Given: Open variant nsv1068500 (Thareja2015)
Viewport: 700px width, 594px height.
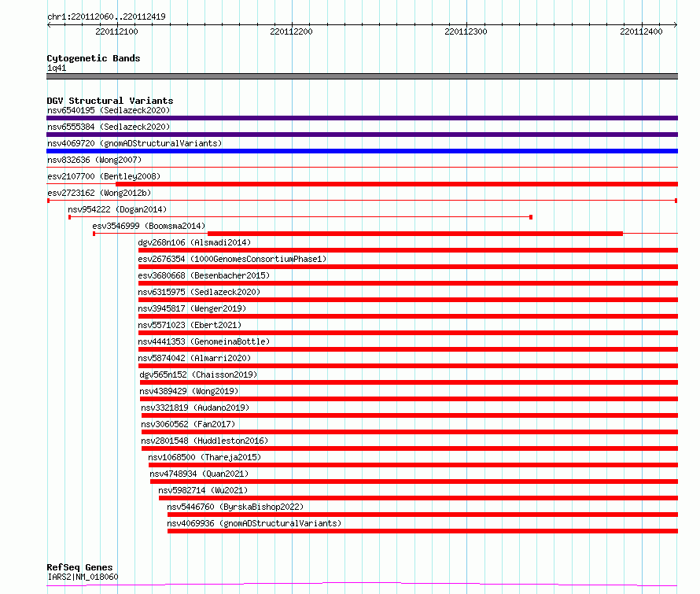Looking at the screenshot, I should (204, 457).
